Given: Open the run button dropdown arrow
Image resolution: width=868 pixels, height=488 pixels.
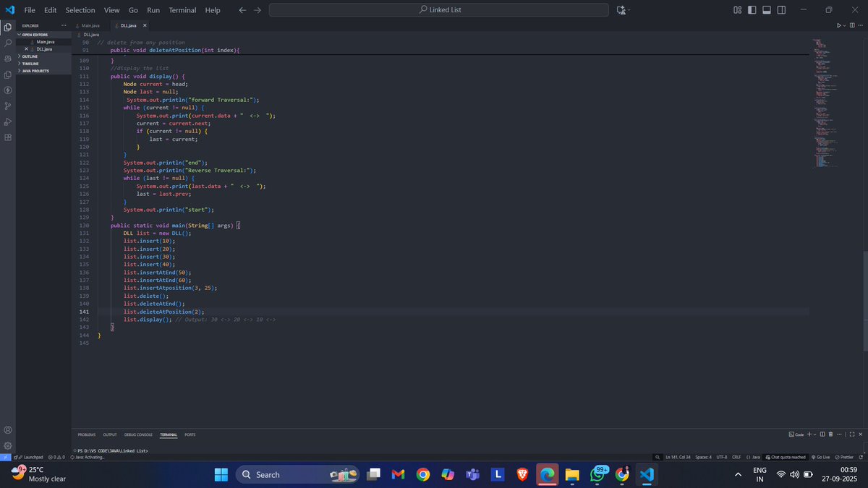Looking at the screenshot, I should click(844, 25).
